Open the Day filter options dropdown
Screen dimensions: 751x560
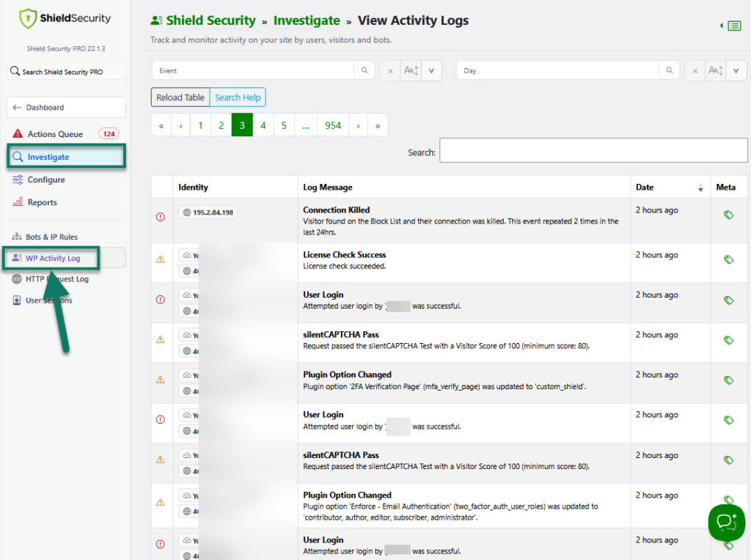pyautogui.click(x=736, y=71)
